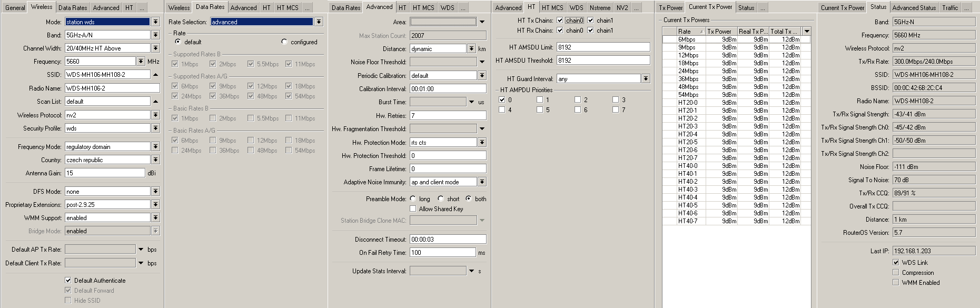Expand the Update Stats Interval field
The image size is (980, 308).
coord(471,271)
